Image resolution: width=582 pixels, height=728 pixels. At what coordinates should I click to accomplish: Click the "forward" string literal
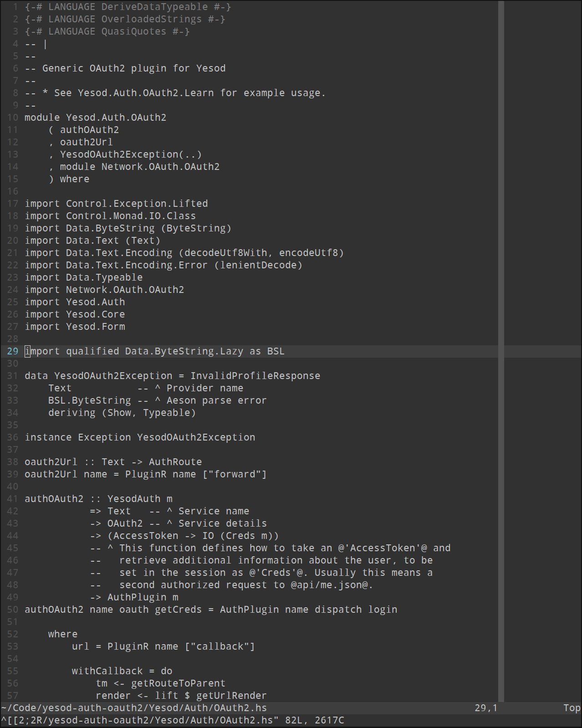point(235,474)
